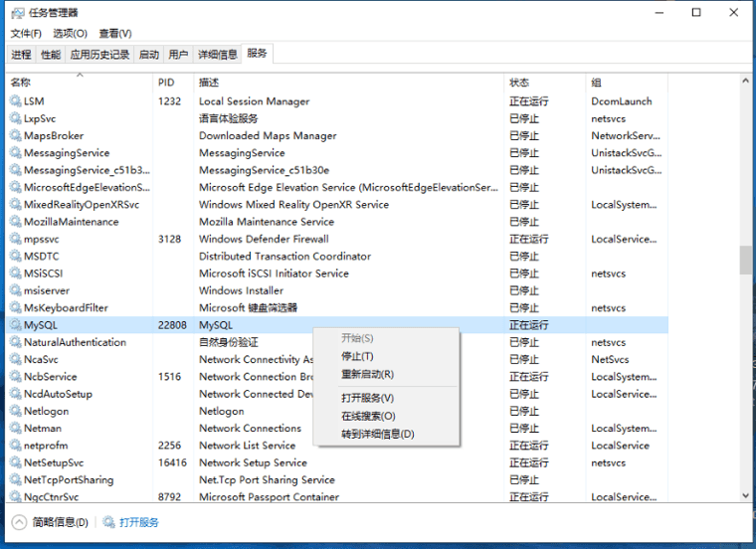The image size is (756, 549).
Task: Click the gear icon beside NcbService
Action: coord(16,377)
